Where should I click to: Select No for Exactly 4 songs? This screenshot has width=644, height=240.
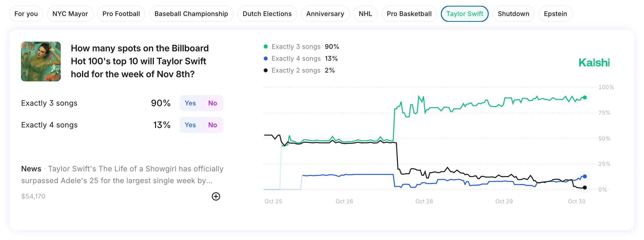[x=212, y=125]
